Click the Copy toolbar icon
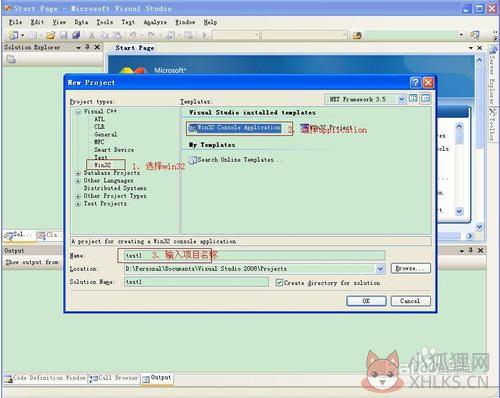 (104, 35)
